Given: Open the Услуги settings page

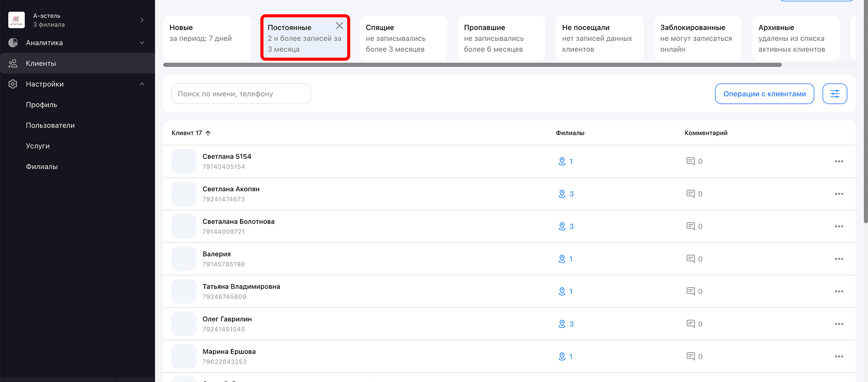Looking at the screenshot, I should pyautogui.click(x=38, y=146).
